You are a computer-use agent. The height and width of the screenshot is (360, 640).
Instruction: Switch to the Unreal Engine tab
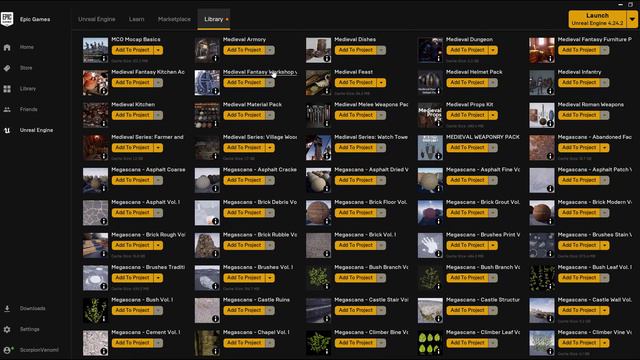pos(97,19)
